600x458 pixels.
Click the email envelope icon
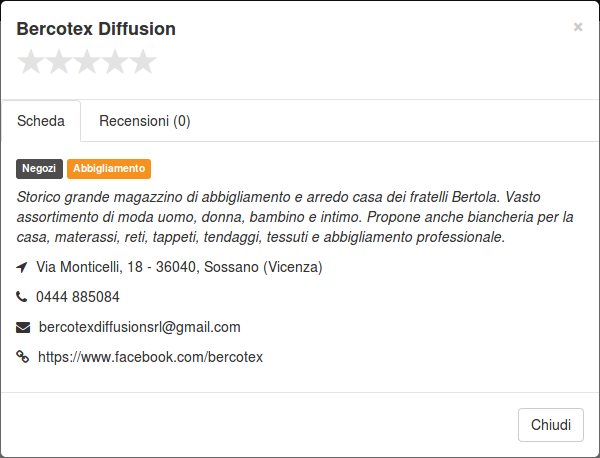23,328
